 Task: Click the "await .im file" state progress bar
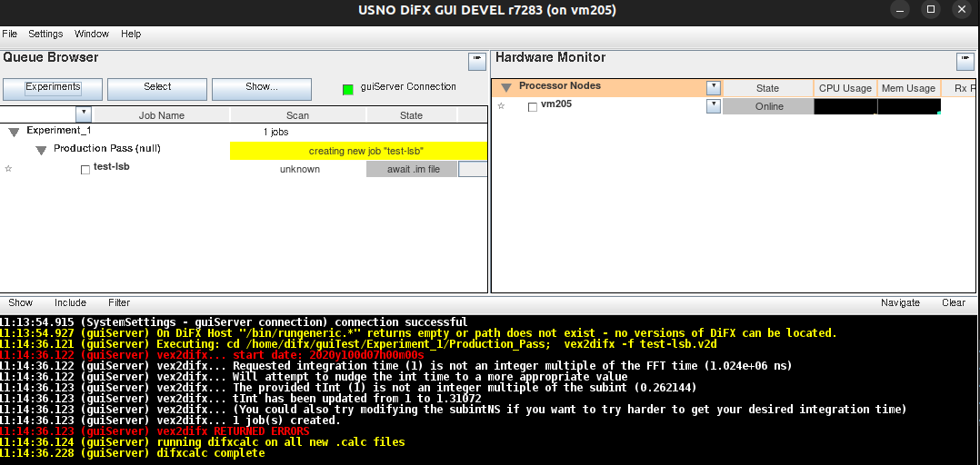pos(412,169)
